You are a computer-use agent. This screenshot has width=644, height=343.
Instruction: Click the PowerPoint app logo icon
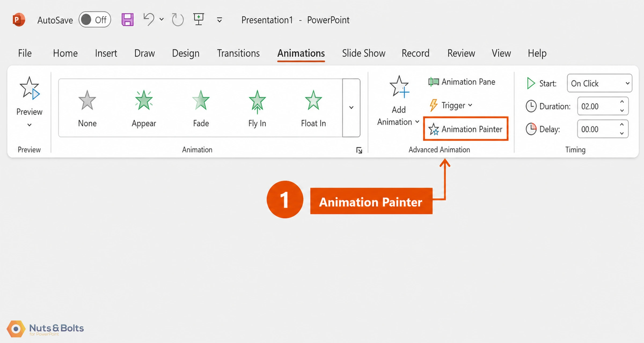coord(19,20)
